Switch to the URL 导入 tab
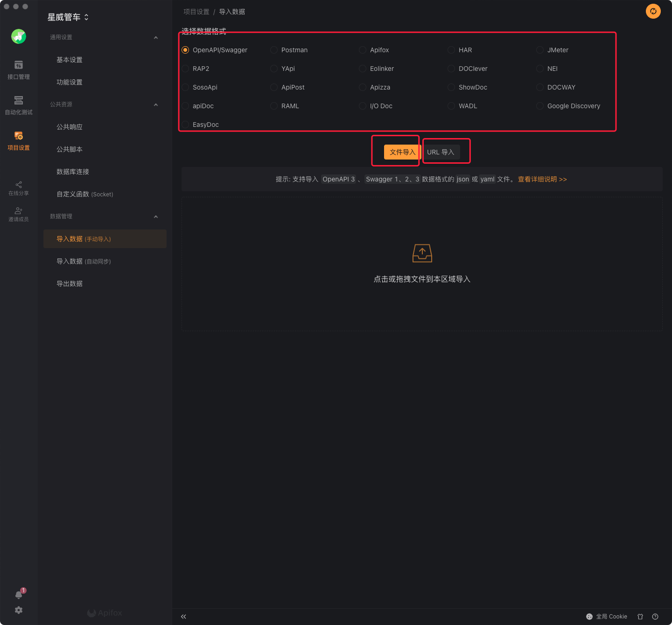This screenshot has width=672, height=625. pos(441,152)
